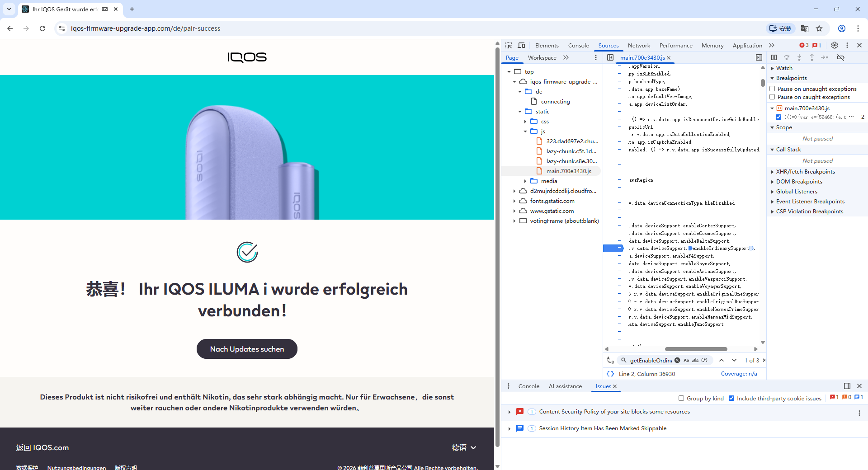This screenshot has width=868, height=470.
Task: Click the deactivate breakpoints icon
Action: point(841,57)
